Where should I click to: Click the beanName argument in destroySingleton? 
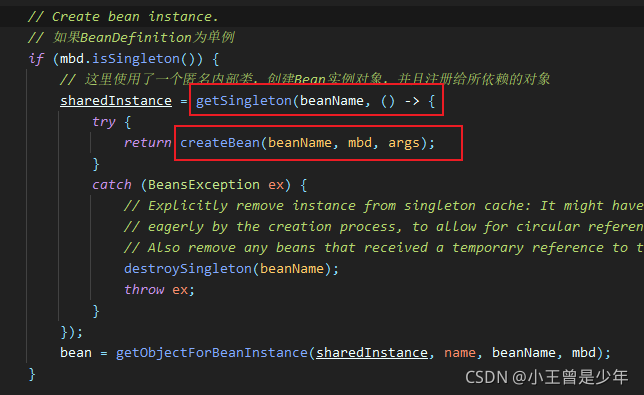tap(292, 269)
